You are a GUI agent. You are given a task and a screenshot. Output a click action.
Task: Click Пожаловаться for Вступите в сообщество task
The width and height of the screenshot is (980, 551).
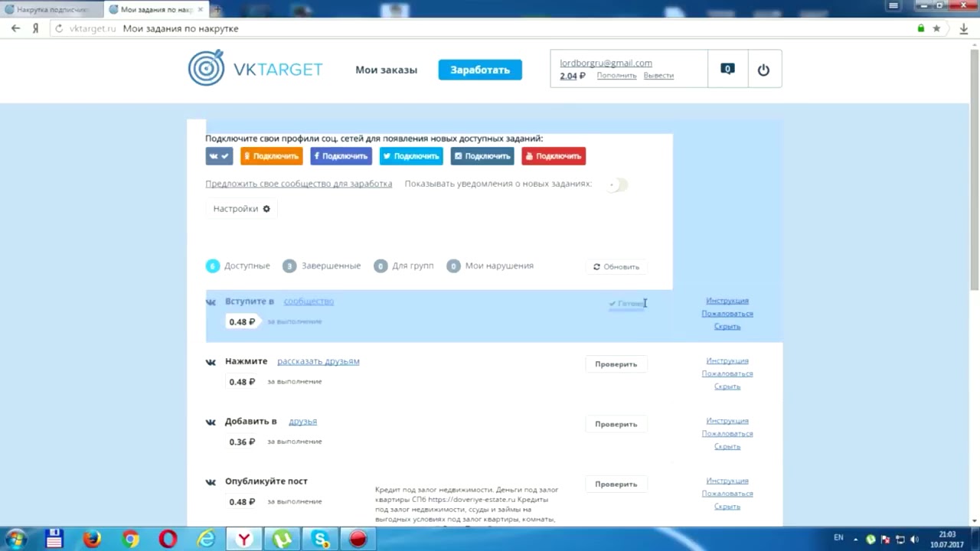(x=727, y=314)
